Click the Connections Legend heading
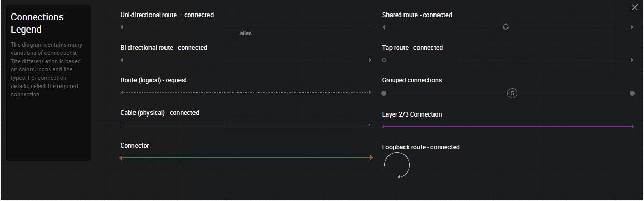The height and width of the screenshot is (201, 644). click(37, 23)
